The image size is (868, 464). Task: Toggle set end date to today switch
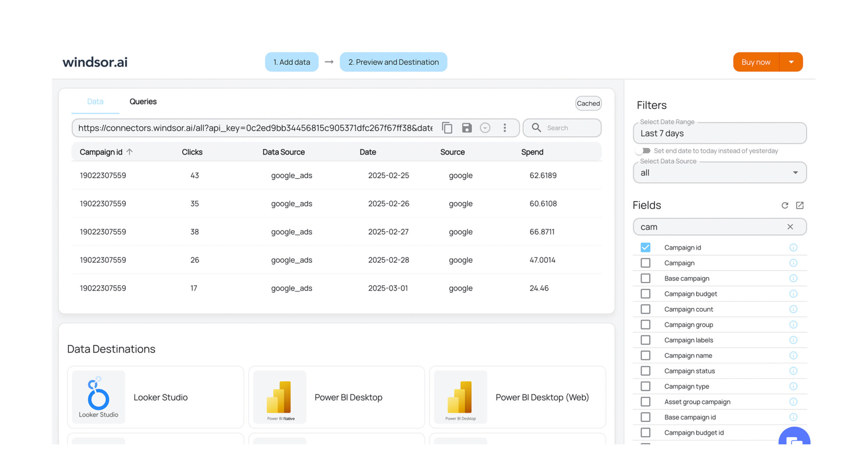pos(643,150)
